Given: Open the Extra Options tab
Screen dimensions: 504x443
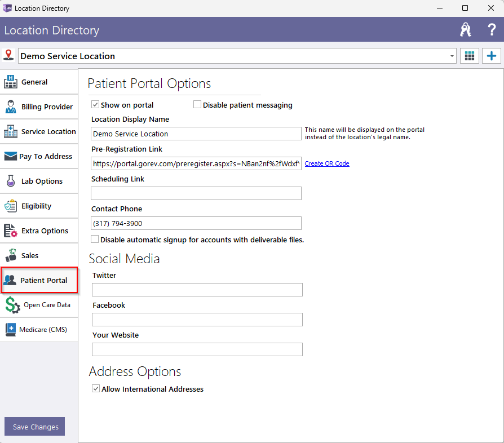Looking at the screenshot, I should coord(39,231).
